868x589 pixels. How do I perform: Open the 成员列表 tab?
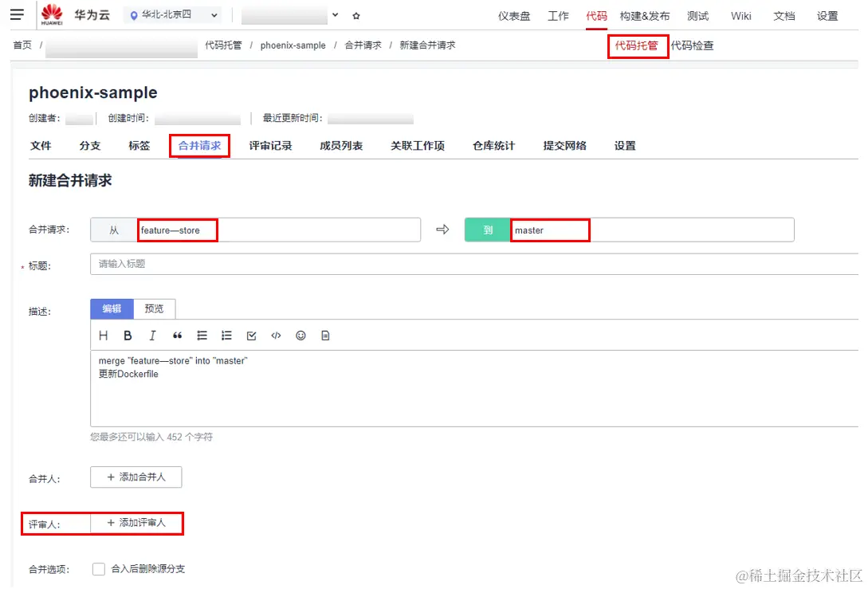[341, 146]
